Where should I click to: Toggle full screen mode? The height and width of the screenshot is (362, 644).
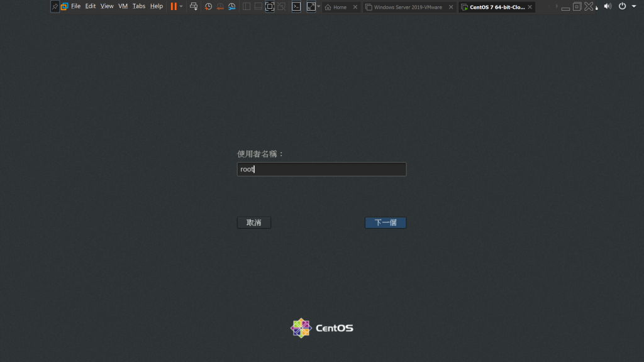[270, 6]
